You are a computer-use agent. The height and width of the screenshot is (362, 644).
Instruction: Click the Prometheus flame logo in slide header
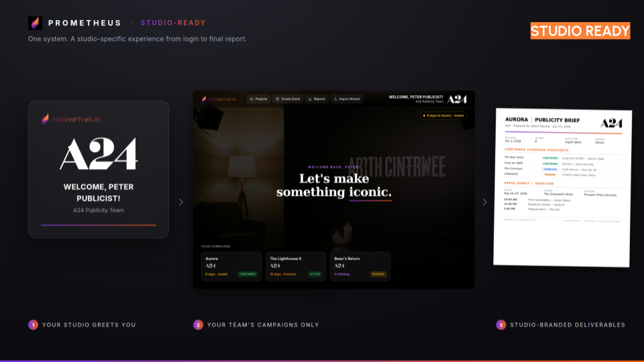pyautogui.click(x=35, y=23)
